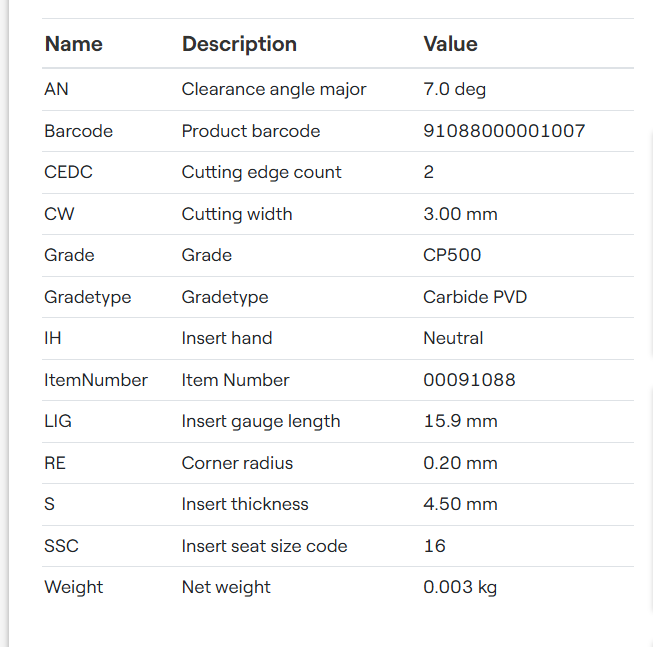Click the Description column header
The image size is (653, 647).
(x=239, y=44)
